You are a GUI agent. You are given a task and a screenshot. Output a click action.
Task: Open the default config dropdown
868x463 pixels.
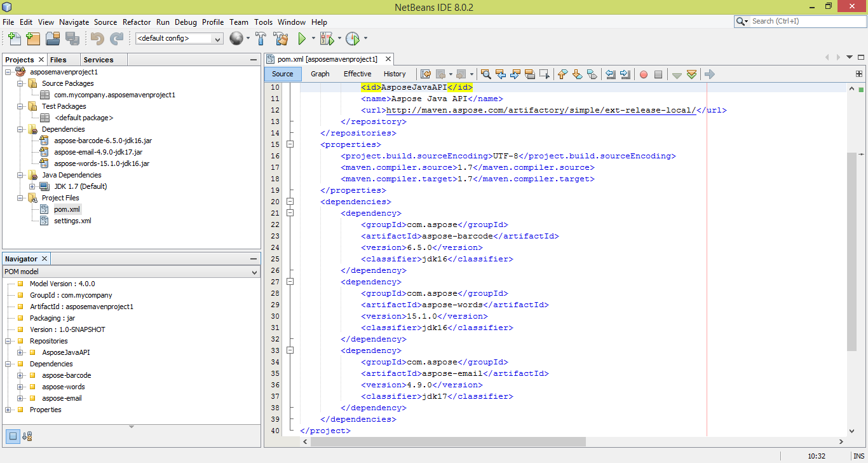click(179, 39)
